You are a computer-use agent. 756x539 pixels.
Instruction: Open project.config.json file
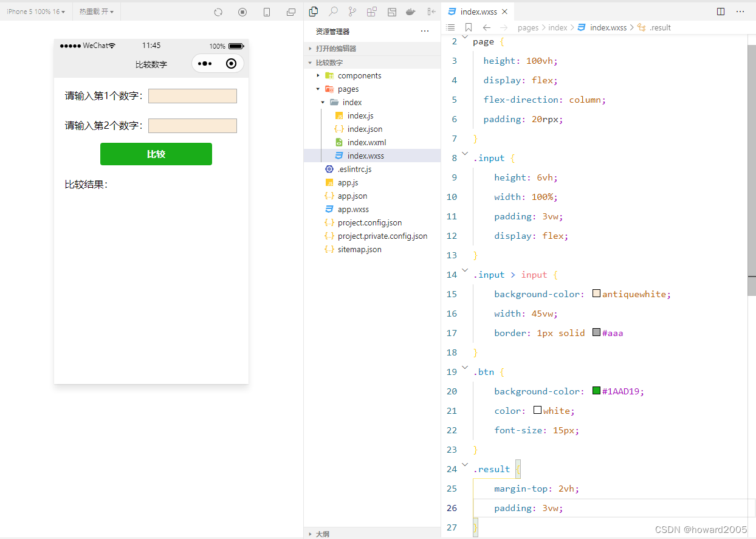372,223
